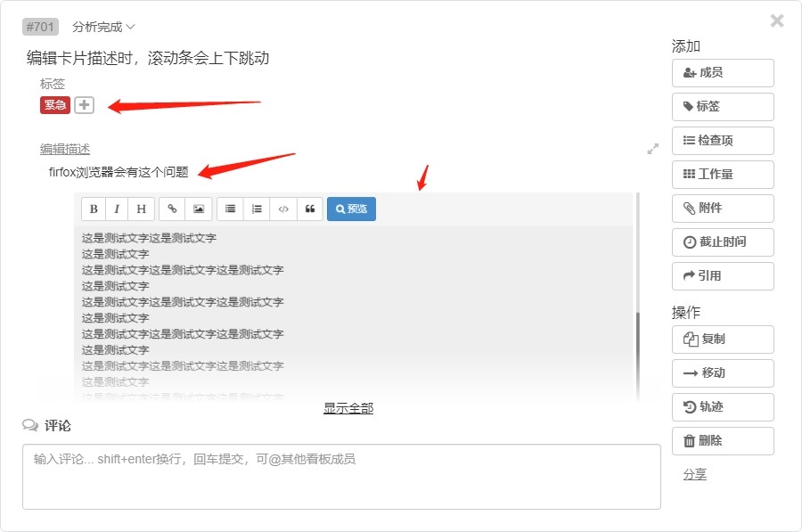Set due date with 截止时间 button
This screenshot has width=802, height=532.
point(722,242)
